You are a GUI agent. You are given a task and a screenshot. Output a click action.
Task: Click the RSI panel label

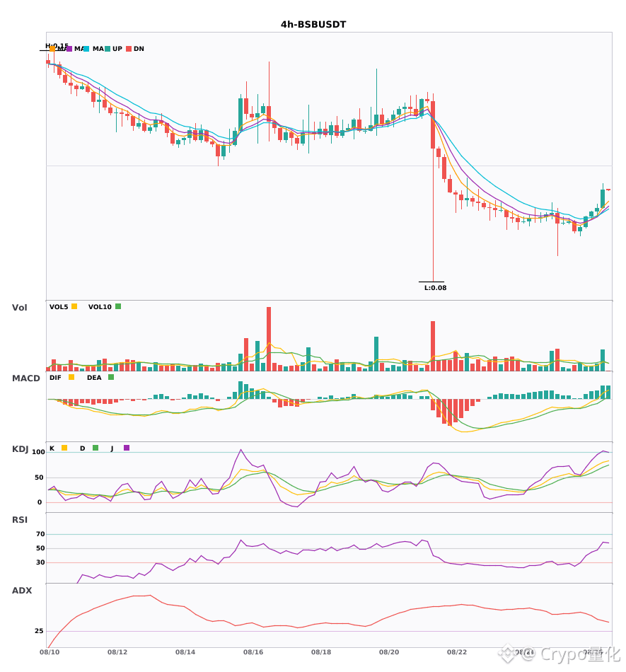(20, 520)
